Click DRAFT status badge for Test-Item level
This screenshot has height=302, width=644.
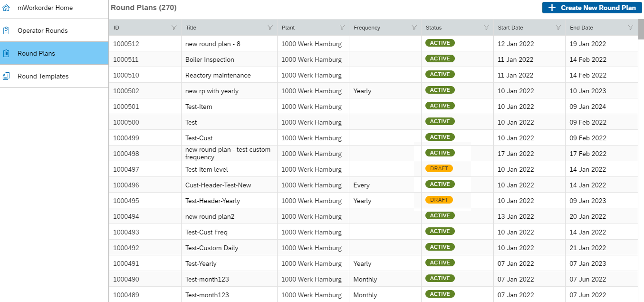(x=439, y=168)
